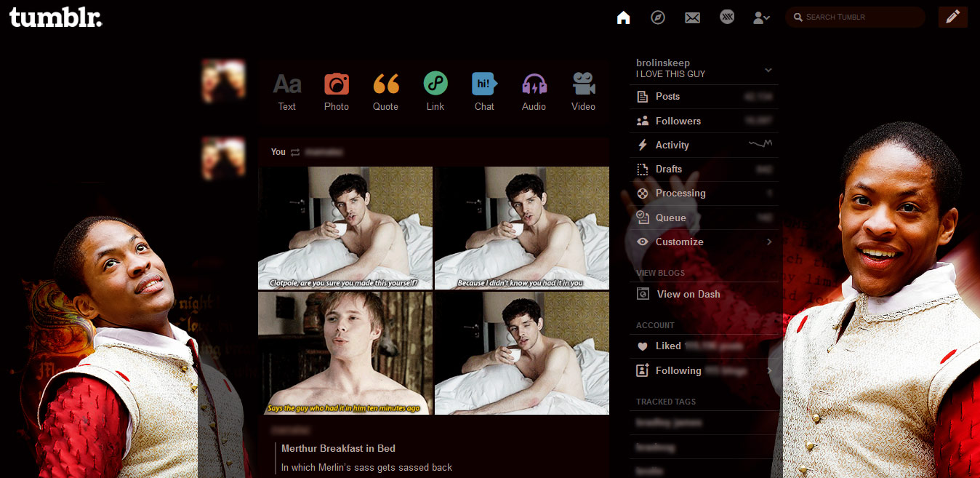
Task: Open the inbox envelope icon
Action: coord(692,17)
